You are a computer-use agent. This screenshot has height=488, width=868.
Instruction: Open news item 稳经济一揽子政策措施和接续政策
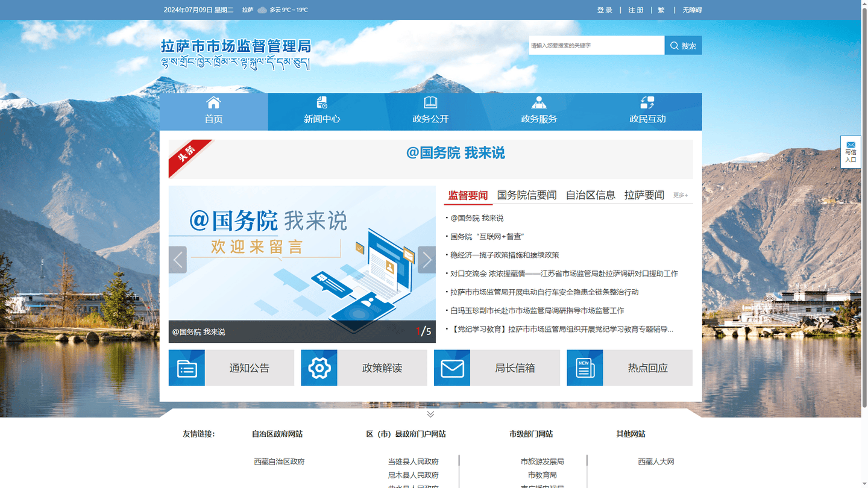505,255
